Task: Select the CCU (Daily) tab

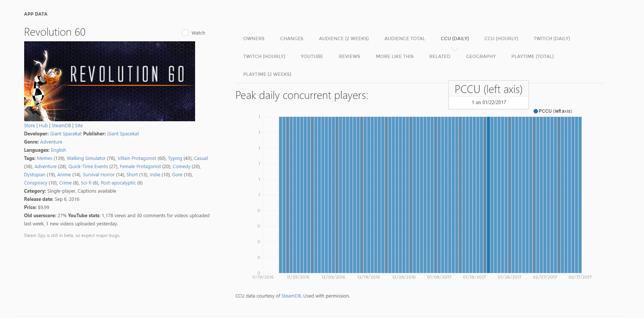Action: 455,39
